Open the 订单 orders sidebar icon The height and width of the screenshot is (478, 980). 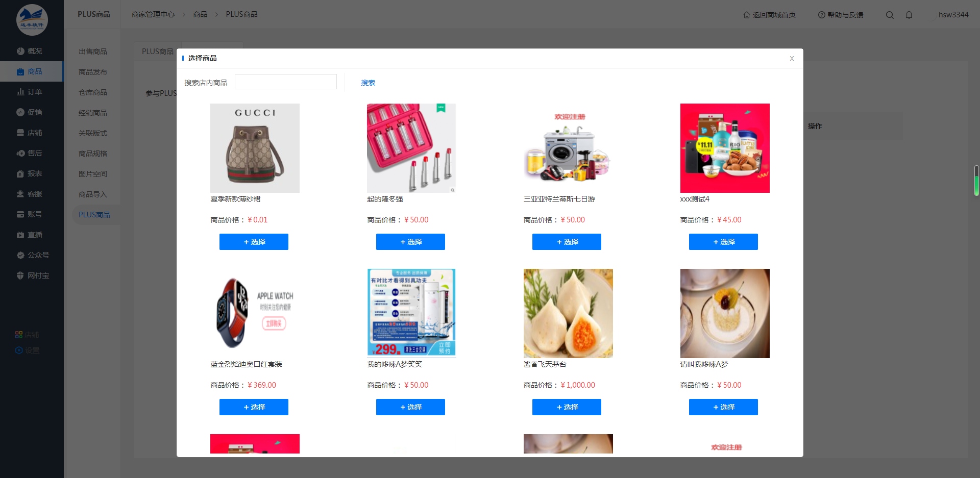coord(20,92)
